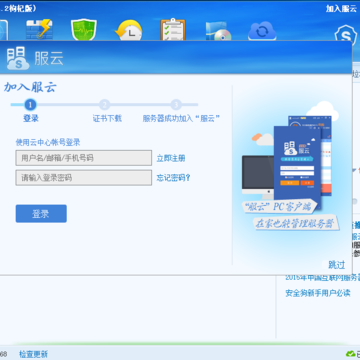Open the firewall lightning icon in toolbar
Viewport: 360px width, 360px height.
[39, 29]
